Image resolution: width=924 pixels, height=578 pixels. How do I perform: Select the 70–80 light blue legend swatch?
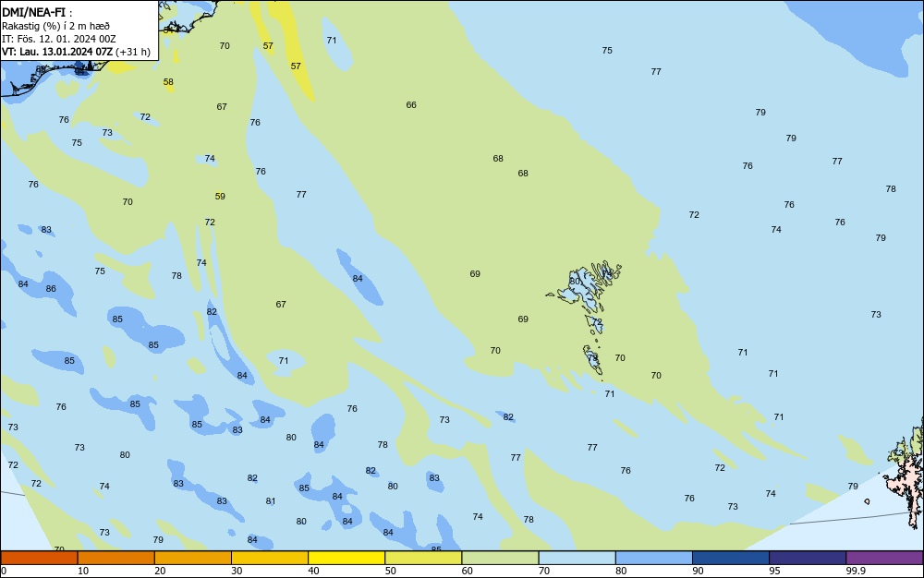click(x=577, y=558)
